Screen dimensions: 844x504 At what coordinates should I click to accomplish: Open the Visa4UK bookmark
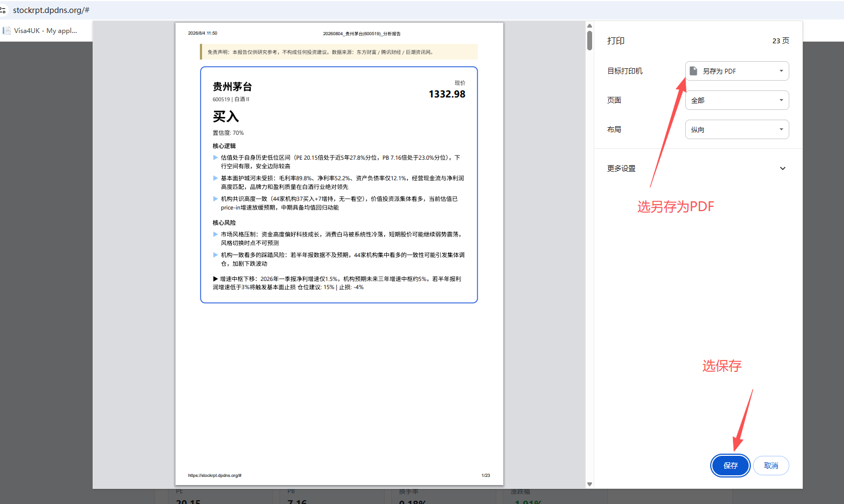click(40, 31)
